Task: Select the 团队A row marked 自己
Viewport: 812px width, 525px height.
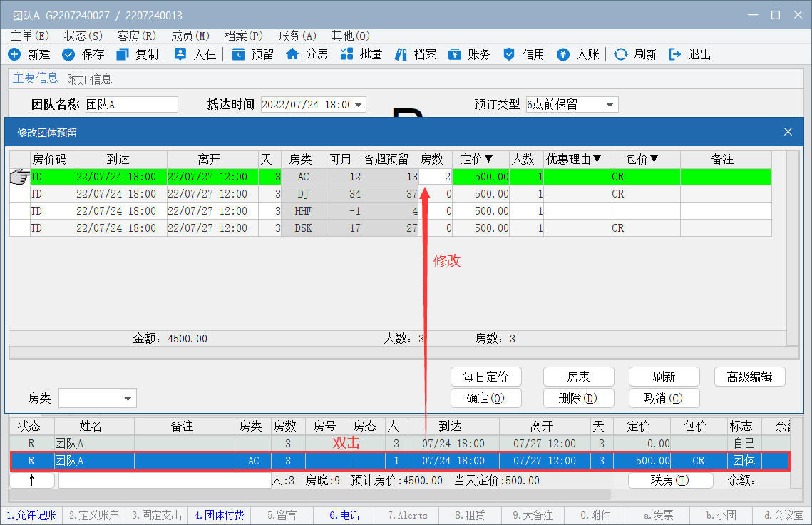Action: coord(400,443)
